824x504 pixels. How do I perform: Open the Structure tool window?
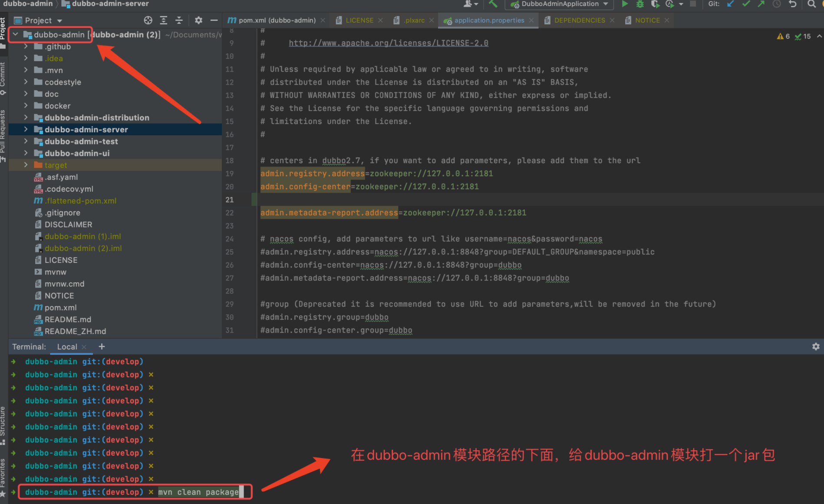[x=3, y=425]
